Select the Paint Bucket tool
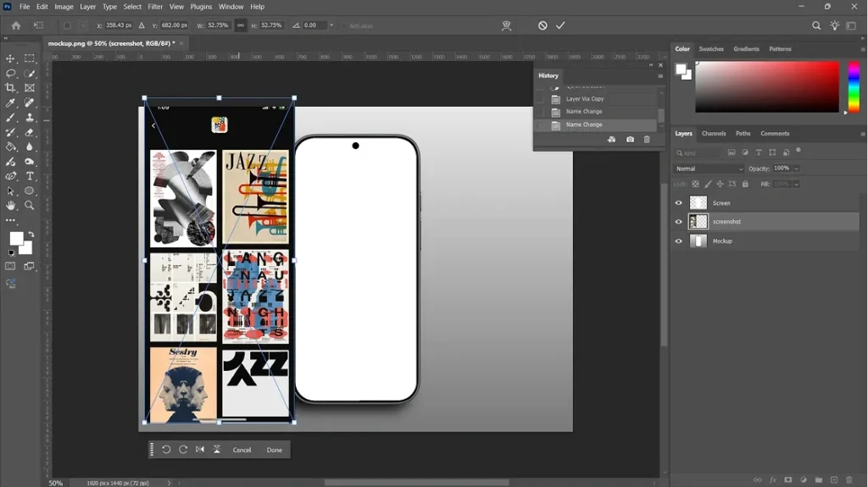The width and height of the screenshot is (868, 487). (x=10, y=147)
